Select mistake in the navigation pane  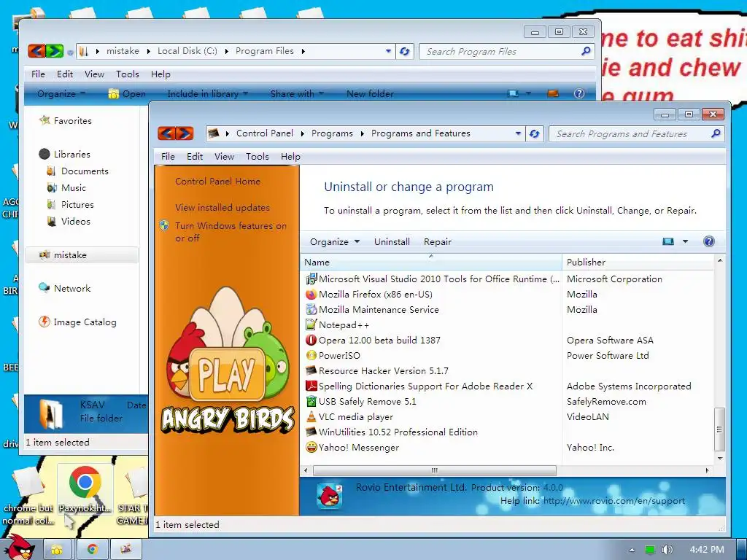(x=82, y=255)
